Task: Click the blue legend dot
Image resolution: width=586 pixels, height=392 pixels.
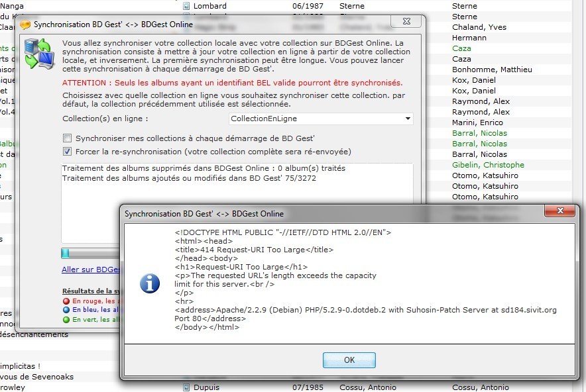Action: [65, 310]
